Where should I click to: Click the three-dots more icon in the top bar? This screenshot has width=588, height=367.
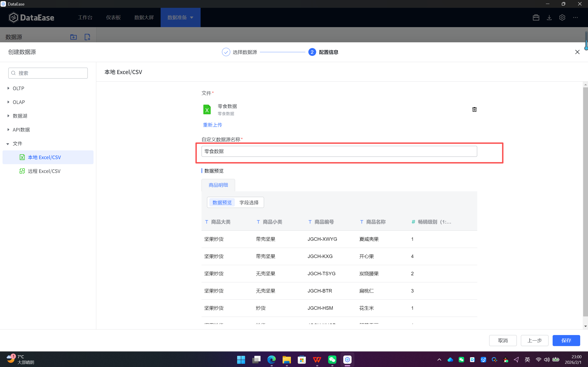[x=575, y=17]
